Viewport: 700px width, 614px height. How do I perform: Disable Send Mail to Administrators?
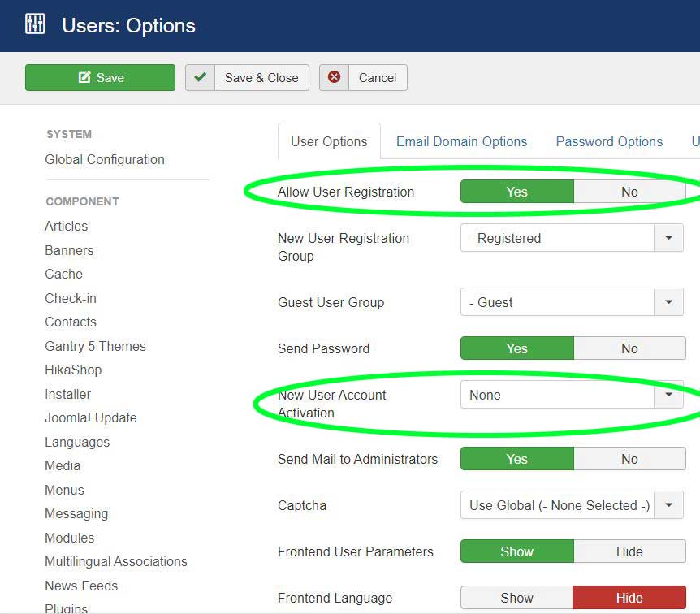(x=629, y=459)
